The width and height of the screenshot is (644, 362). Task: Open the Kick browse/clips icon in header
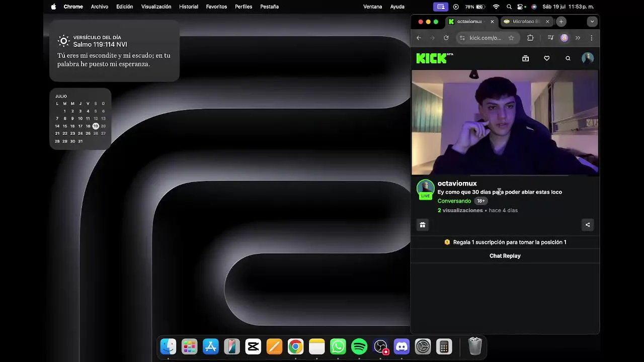click(525, 58)
